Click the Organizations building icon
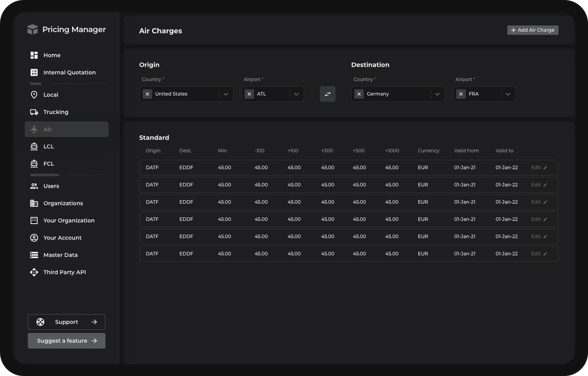Image resolution: width=588 pixels, height=376 pixels. coord(34,203)
